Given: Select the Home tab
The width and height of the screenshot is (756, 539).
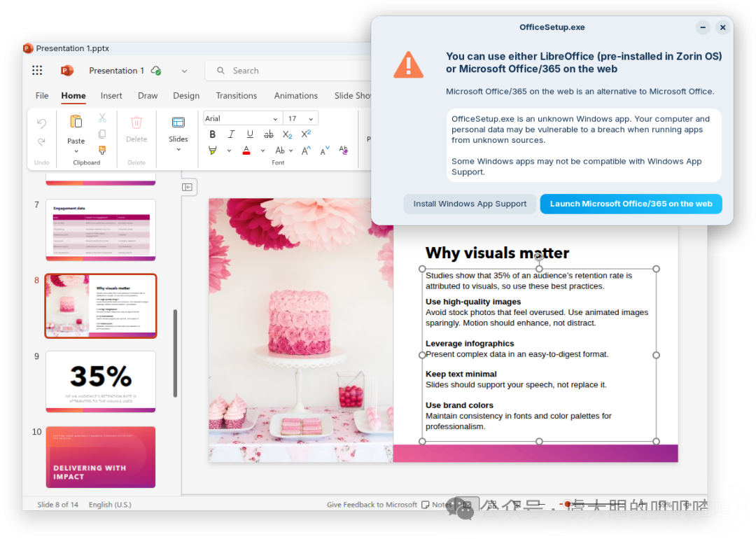Looking at the screenshot, I should tap(73, 95).
